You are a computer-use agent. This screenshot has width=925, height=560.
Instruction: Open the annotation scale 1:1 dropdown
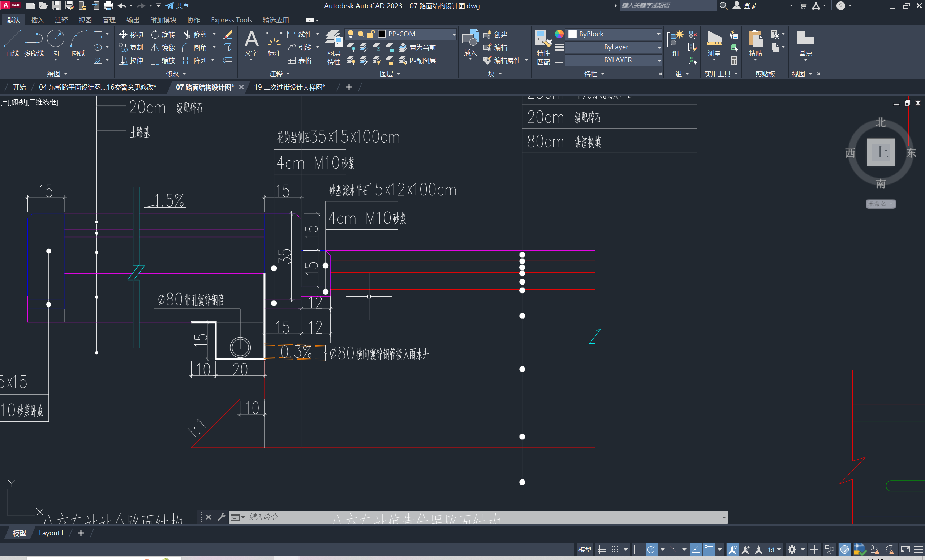click(x=774, y=550)
